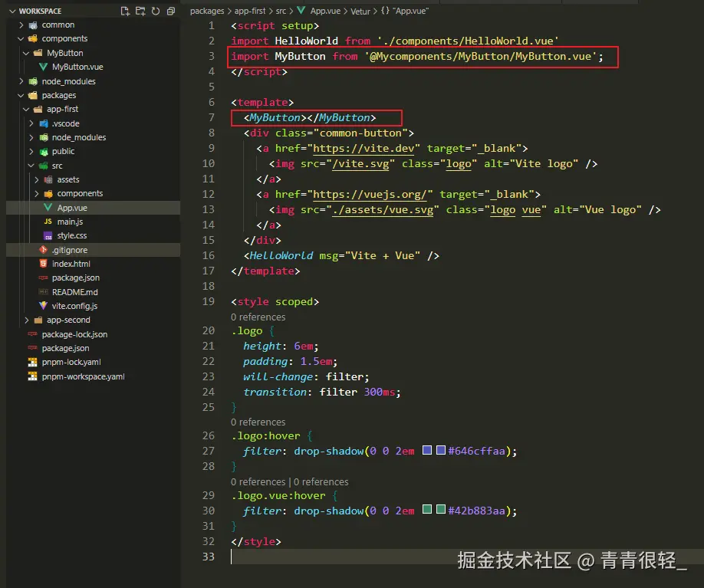Collapse all folders with the collapse icon

tap(170, 11)
